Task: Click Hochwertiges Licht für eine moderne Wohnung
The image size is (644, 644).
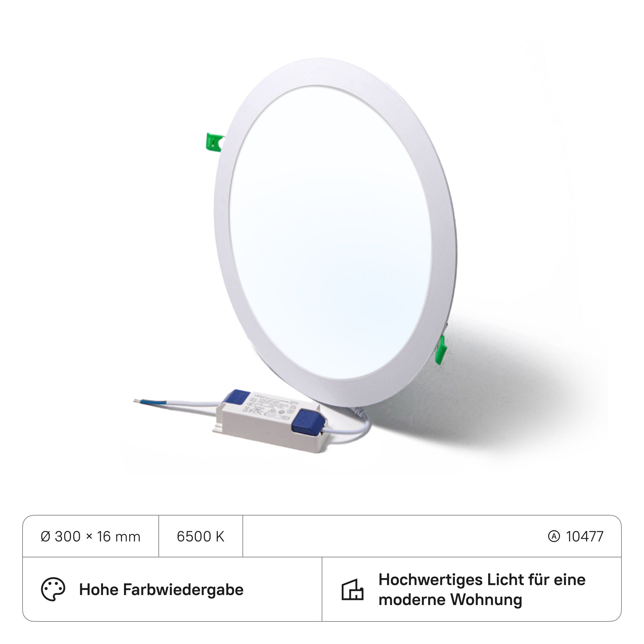Action: pos(482,590)
